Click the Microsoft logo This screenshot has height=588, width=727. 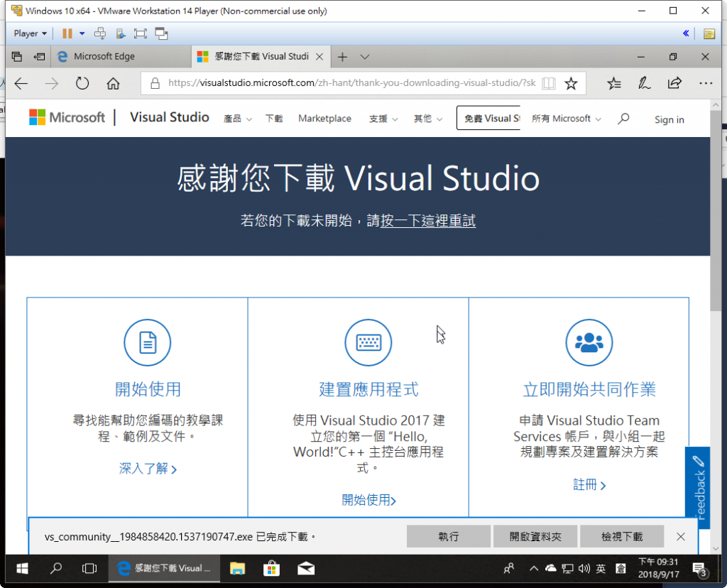point(67,117)
